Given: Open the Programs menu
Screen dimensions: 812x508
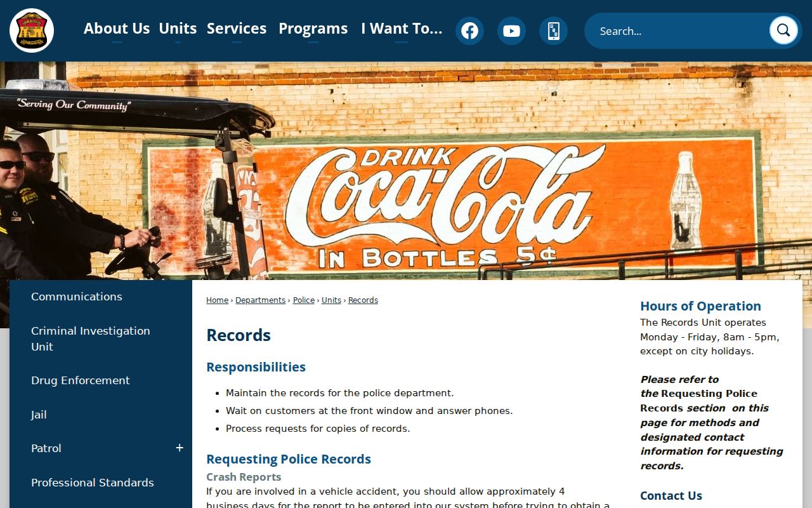Looking at the screenshot, I should pos(313,29).
